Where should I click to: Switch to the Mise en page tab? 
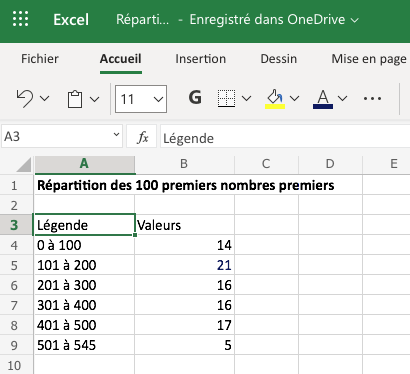pos(369,59)
